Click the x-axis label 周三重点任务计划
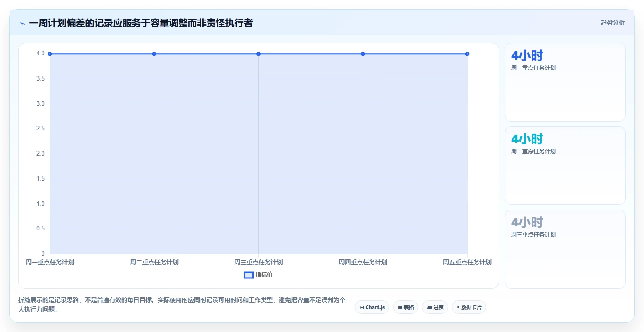Image resolution: width=644 pixels, height=332 pixels. [259, 263]
